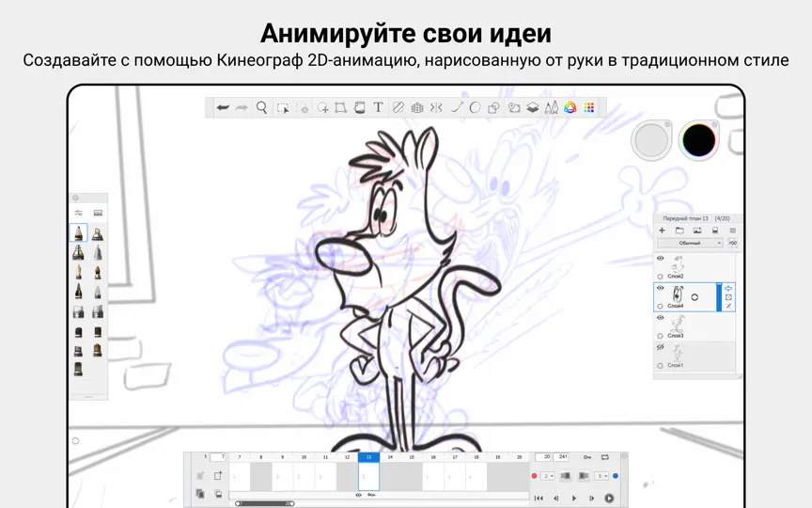Select the Quick Transform lasso tool
The height and width of the screenshot is (508, 812).
[x=322, y=108]
